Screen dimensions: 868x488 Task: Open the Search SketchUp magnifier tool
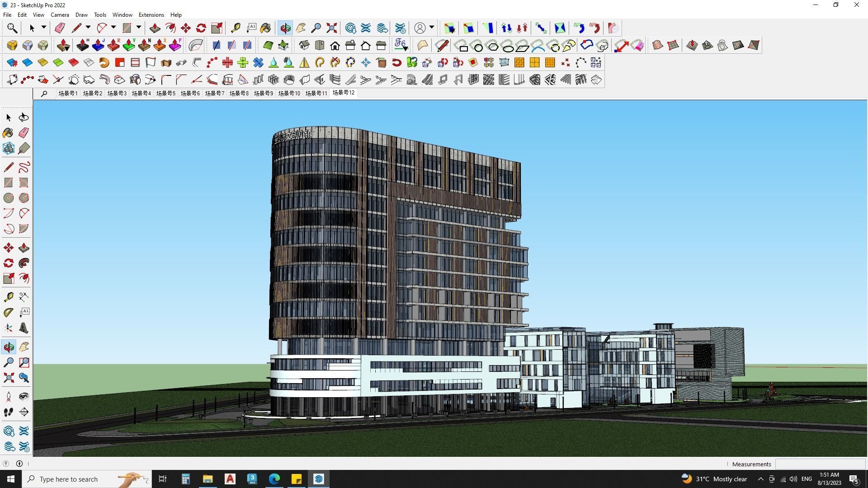12,28
